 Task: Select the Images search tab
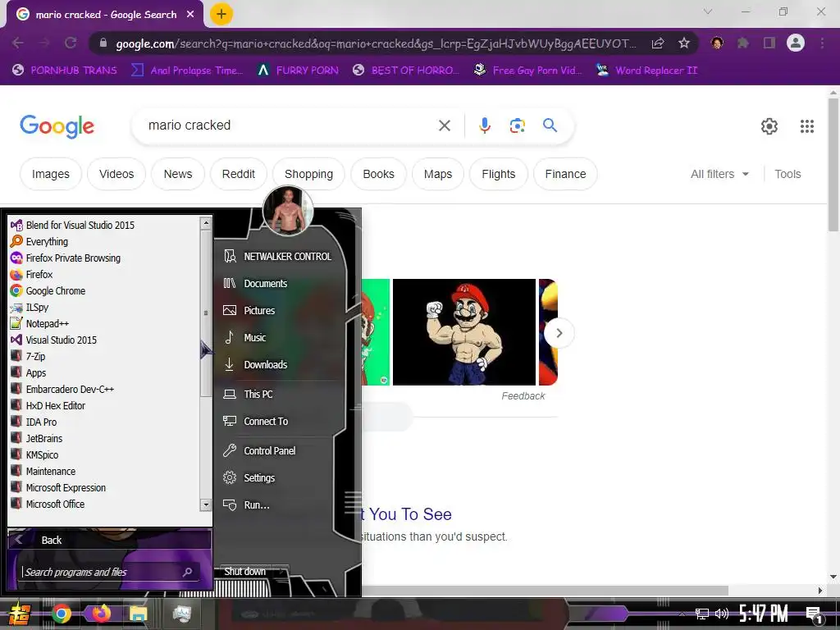click(50, 174)
